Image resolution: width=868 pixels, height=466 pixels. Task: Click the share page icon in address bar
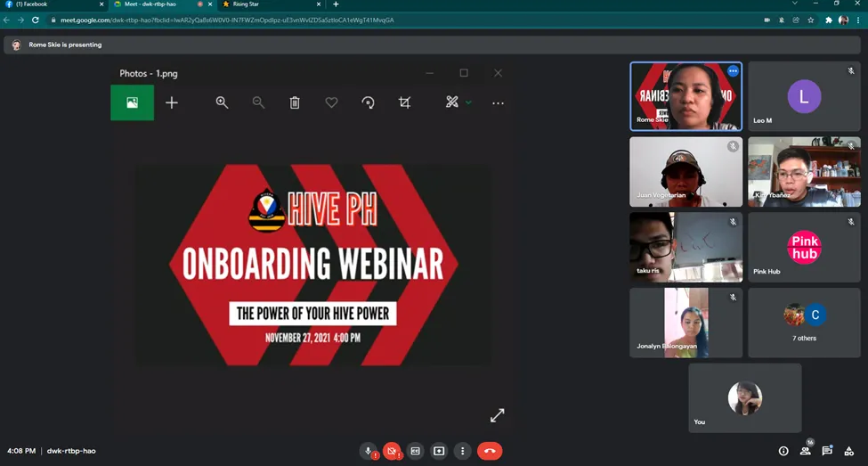click(x=796, y=20)
